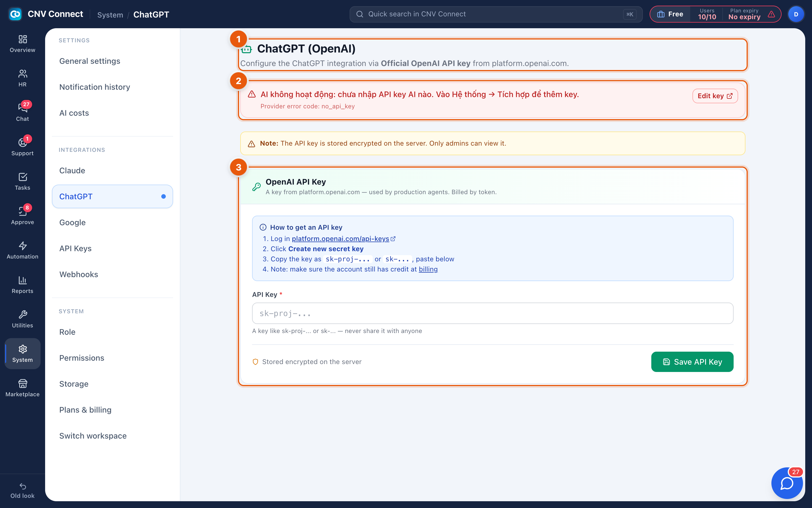Select the System gear icon
The image size is (812, 508).
[x=23, y=349]
